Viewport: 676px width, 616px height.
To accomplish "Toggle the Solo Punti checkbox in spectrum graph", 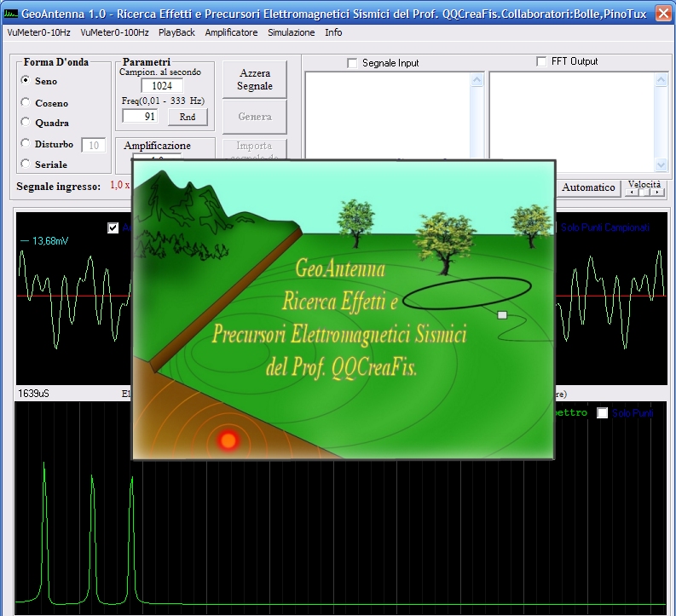I will [x=603, y=413].
